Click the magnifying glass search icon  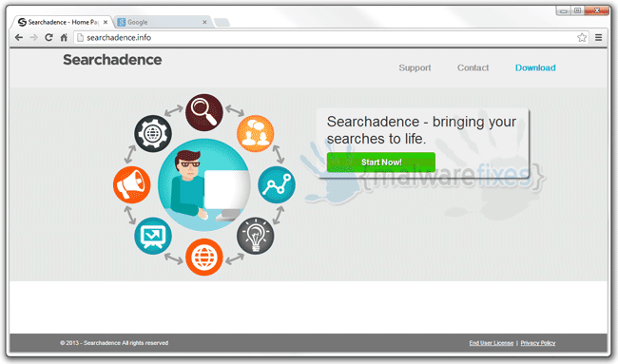[x=204, y=112]
